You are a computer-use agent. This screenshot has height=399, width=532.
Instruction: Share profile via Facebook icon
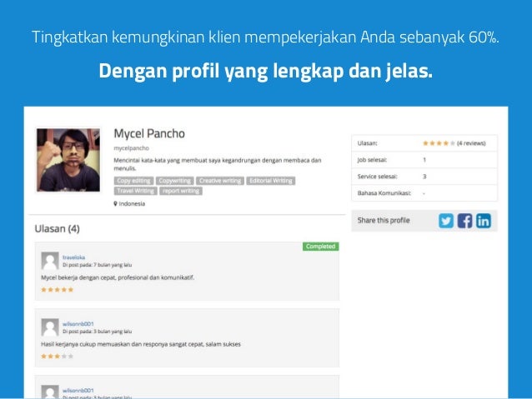coord(464,221)
